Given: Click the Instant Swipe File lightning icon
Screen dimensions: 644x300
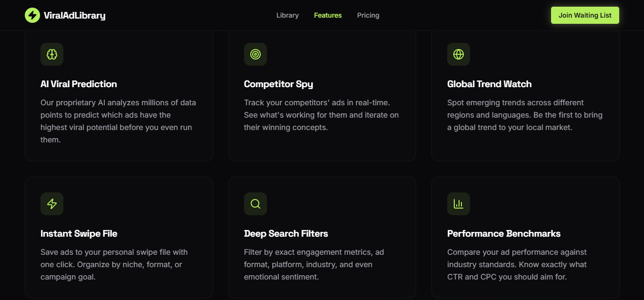Looking at the screenshot, I should coord(51,203).
